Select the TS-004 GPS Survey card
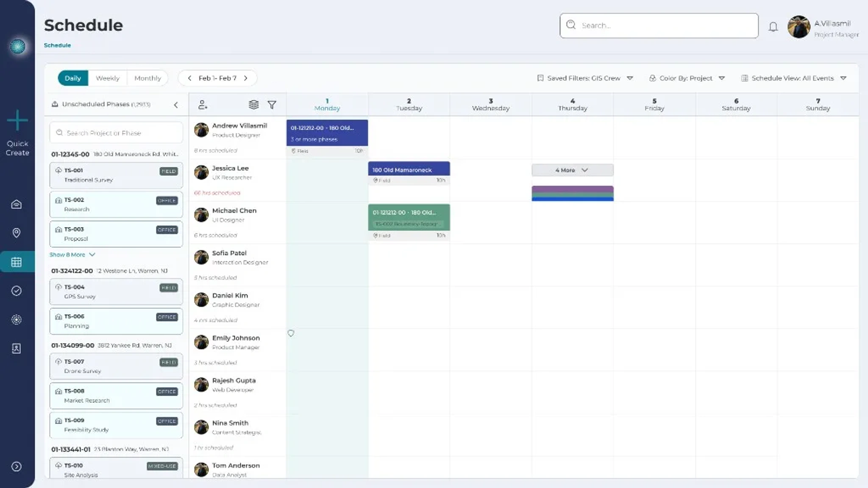Image resolution: width=868 pixels, height=488 pixels. (x=116, y=291)
